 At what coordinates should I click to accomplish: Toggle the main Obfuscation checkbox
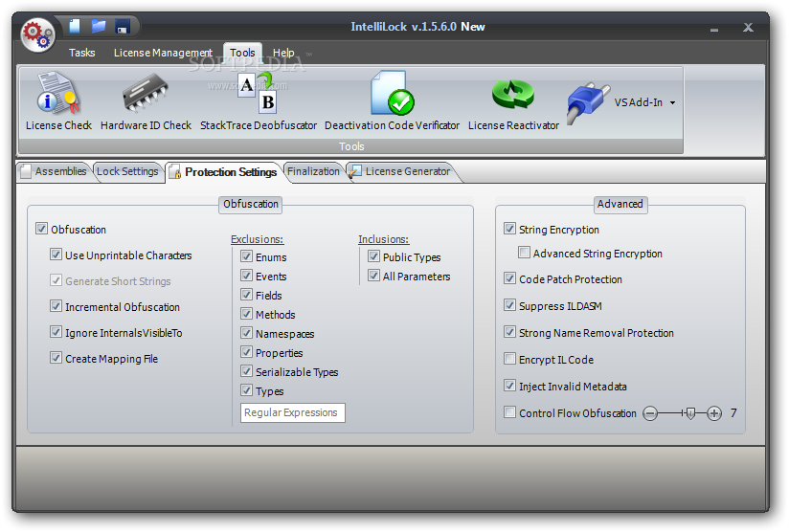coord(42,229)
